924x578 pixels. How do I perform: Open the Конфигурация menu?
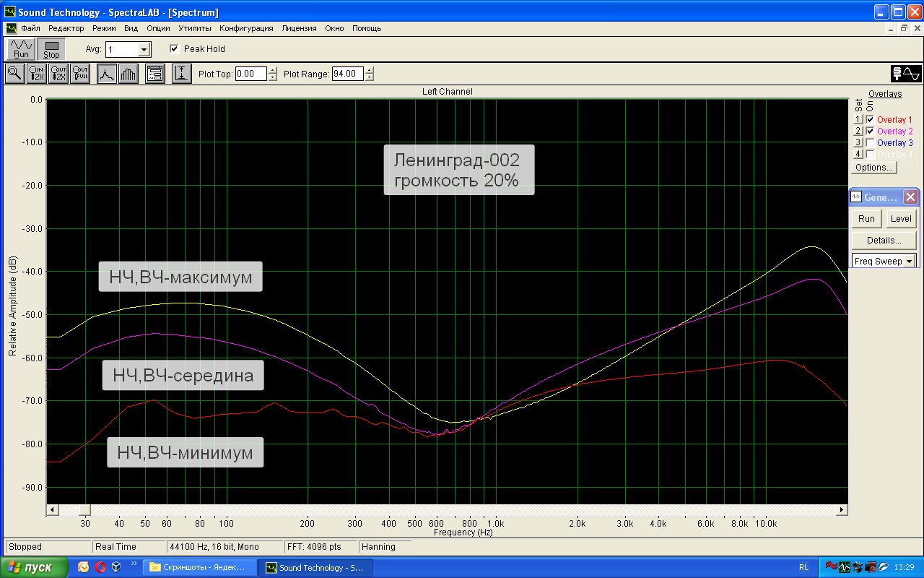pos(246,28)
